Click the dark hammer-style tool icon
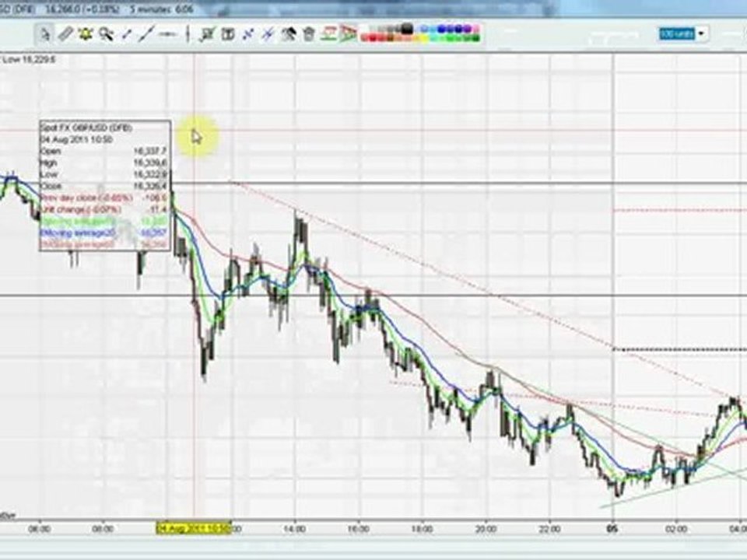Viewport: 747px width, 560px height. pos(288,34)
